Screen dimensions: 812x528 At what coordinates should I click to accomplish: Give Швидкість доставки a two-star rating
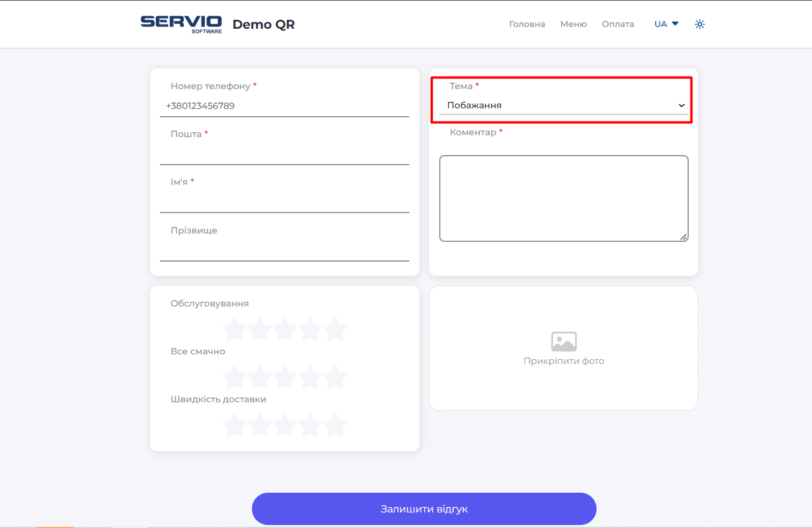(x=260, y=425)
